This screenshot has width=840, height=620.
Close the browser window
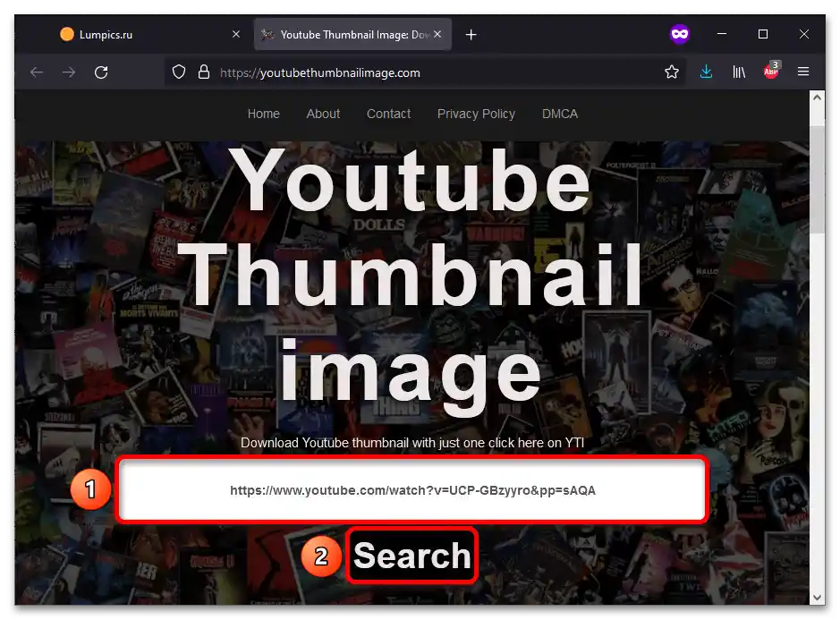804,34
